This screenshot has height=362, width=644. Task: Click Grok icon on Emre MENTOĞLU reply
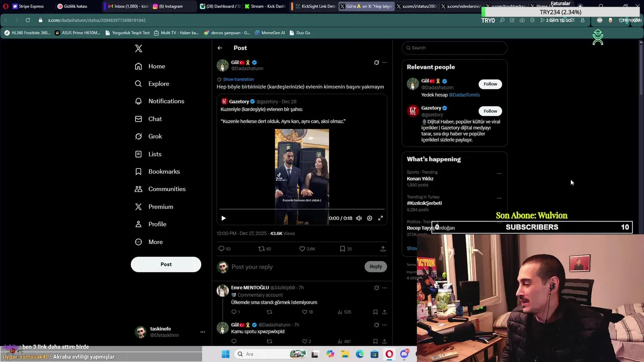point(376,288)
